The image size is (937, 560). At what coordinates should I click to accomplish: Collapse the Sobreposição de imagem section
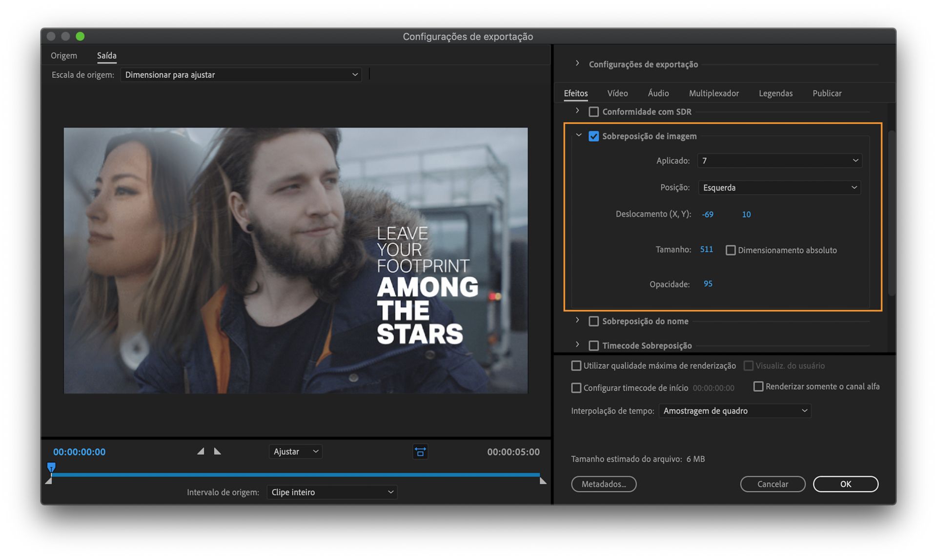click(x=578, y=136)
